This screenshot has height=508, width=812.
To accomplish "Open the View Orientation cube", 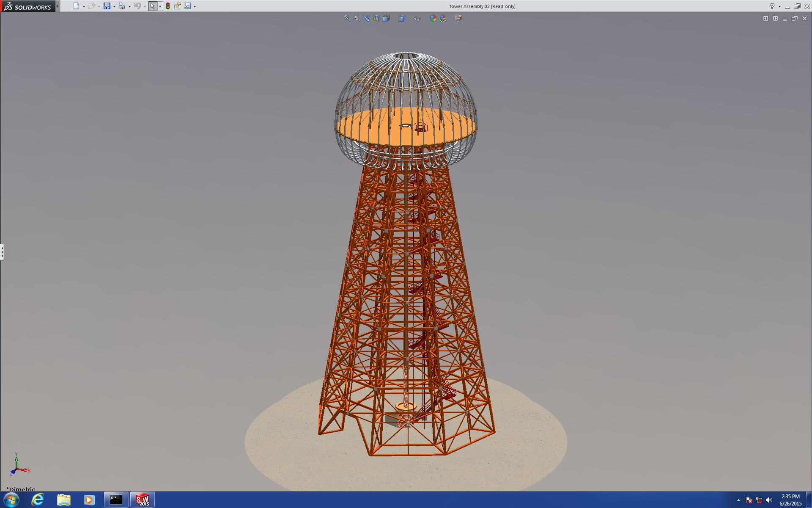I will [x=386, y=18].
